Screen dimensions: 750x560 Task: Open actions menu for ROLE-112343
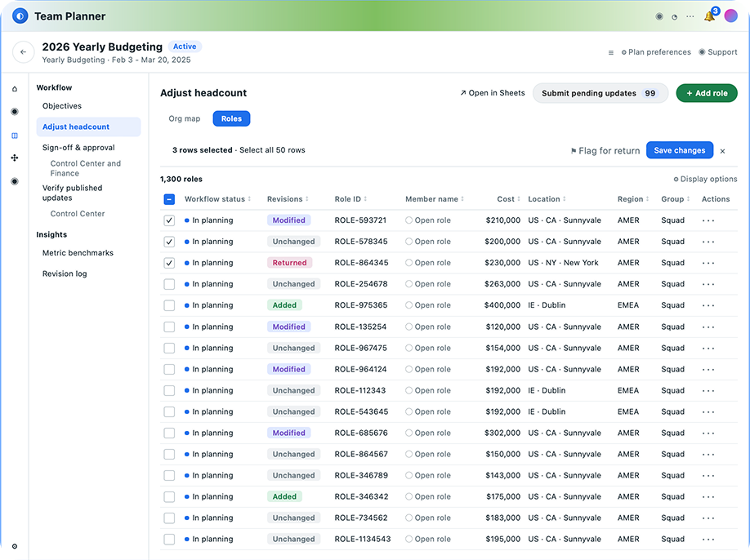click(x=708, y=391)
